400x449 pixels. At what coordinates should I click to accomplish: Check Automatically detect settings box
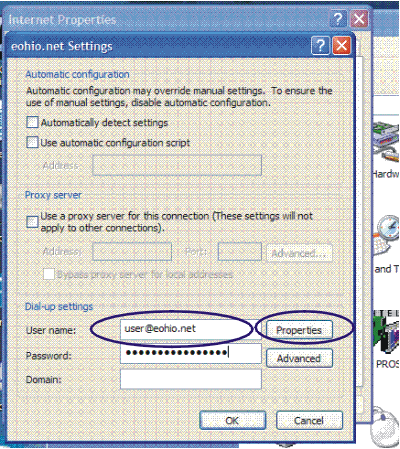[32, 122]
